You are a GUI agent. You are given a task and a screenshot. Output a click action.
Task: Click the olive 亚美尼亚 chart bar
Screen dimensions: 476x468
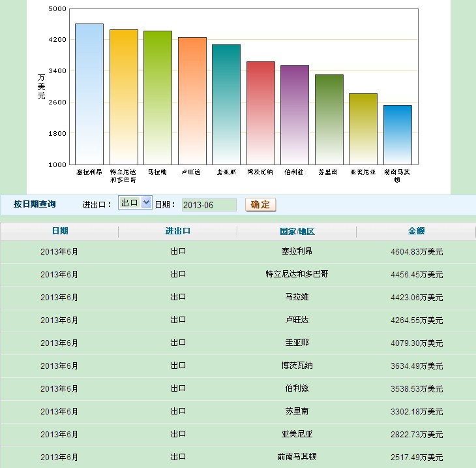click(363, 129)
